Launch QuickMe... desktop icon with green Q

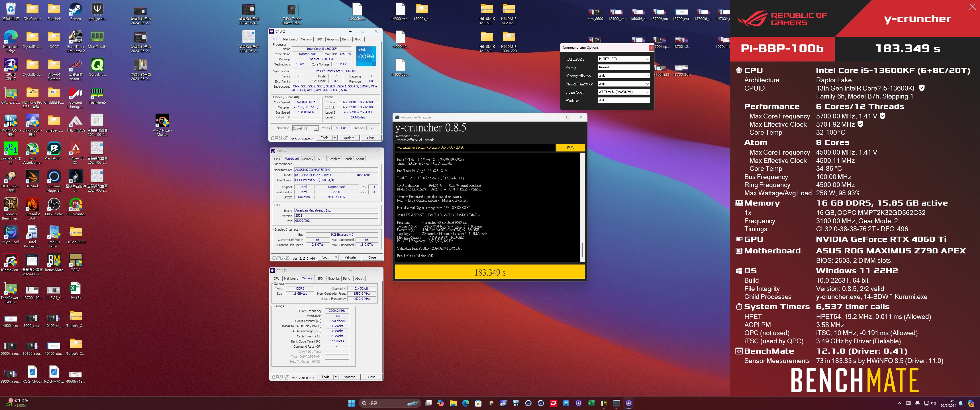[97, 67]
